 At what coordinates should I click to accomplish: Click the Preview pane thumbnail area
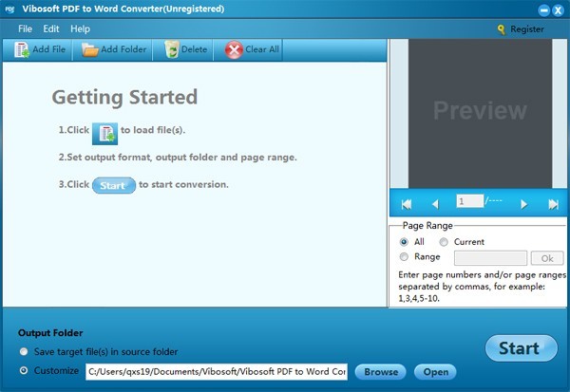pyautogui.click(x=480, y=113)
